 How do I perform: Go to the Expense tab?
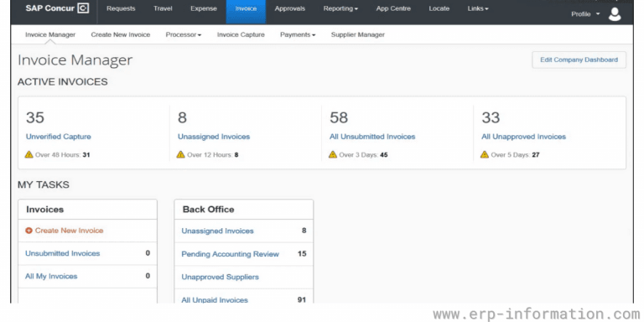click(x=204, y=8)
